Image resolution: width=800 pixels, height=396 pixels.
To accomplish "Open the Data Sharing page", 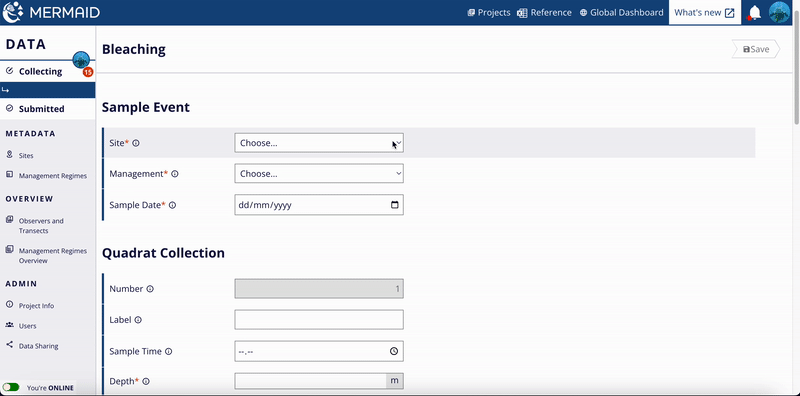I will pyautogui.click(x=38, y=346).
